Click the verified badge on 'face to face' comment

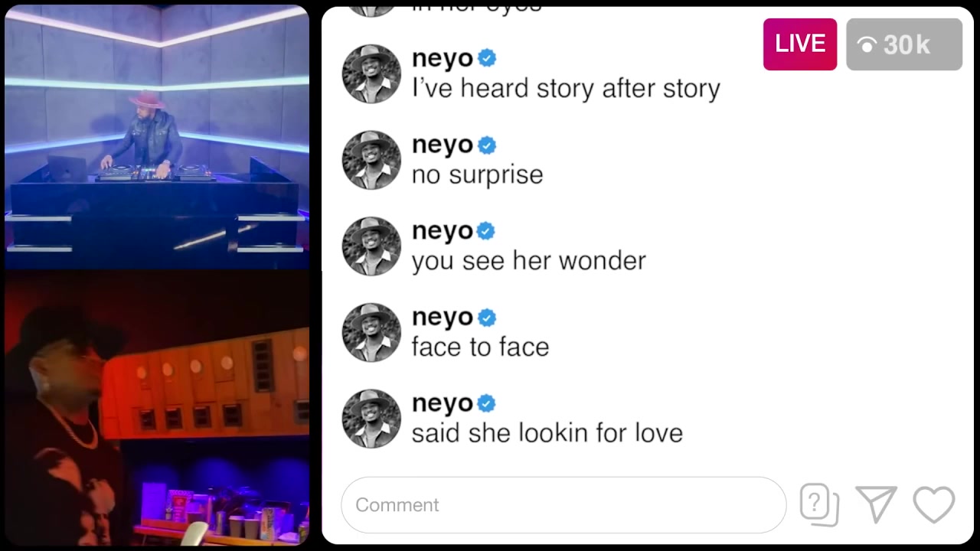tap(487, 317)
